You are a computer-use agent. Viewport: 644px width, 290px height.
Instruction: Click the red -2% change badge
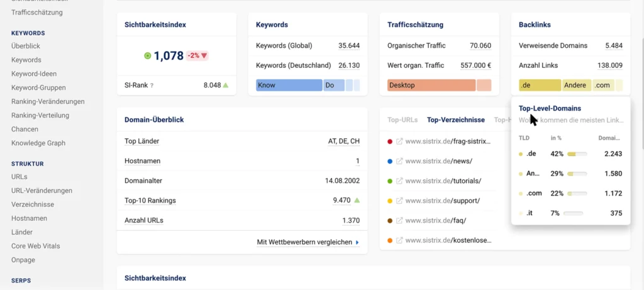(x=197, y=56)
